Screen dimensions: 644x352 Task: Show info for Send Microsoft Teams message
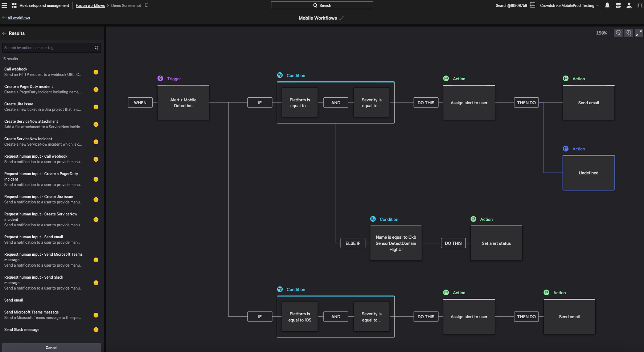coord(96,315)
